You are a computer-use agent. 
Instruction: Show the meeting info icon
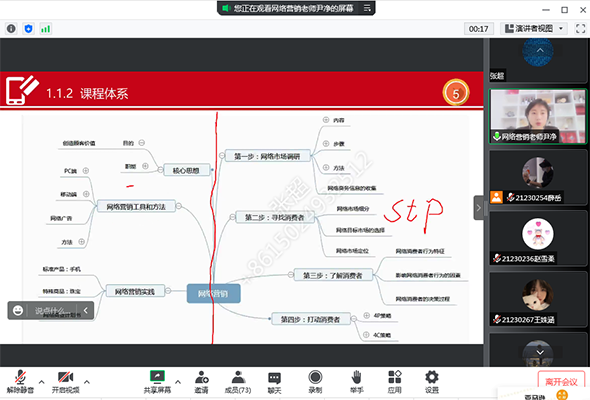point(11,29)
